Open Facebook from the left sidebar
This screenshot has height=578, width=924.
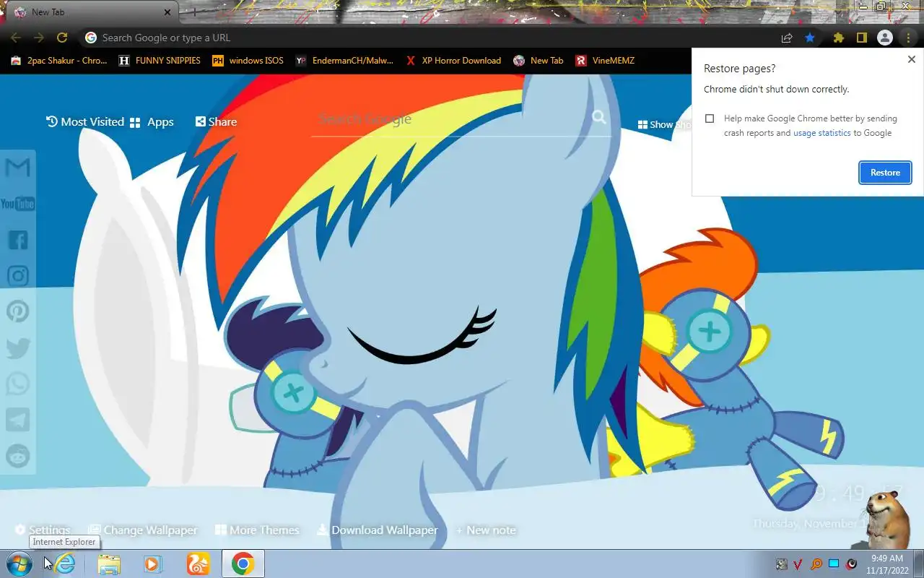pyautogui.click(x=18, y=240)
